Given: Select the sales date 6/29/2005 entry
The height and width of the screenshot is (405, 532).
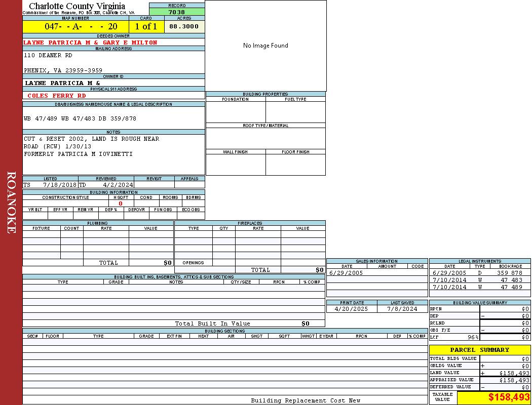Looking at the screenshot, I should 346,273.
